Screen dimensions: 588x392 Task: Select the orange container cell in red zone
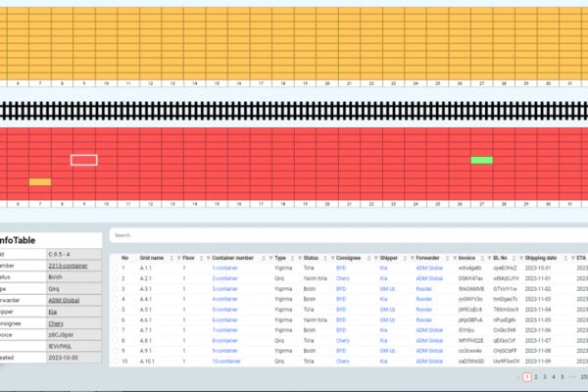40,182
